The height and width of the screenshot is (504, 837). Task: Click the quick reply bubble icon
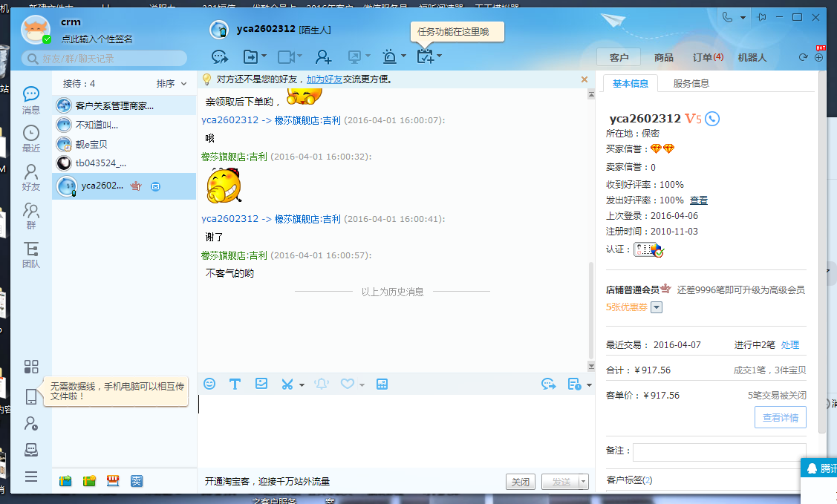click(548, 384)
